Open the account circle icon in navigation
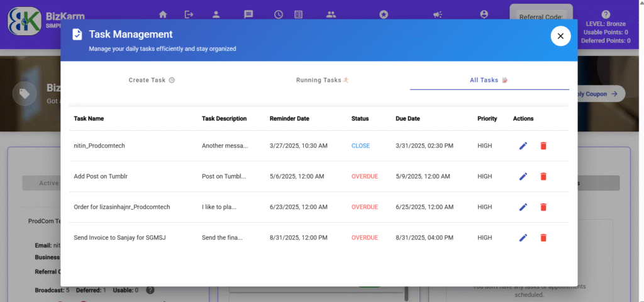This screenshot has height=302, width=644. point(484,14)
